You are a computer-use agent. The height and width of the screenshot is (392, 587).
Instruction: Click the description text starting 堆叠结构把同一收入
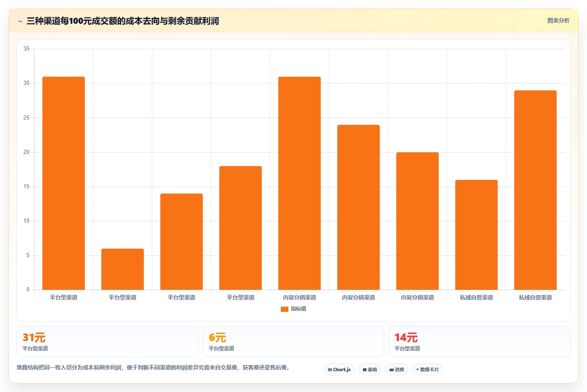pos(154,368)
